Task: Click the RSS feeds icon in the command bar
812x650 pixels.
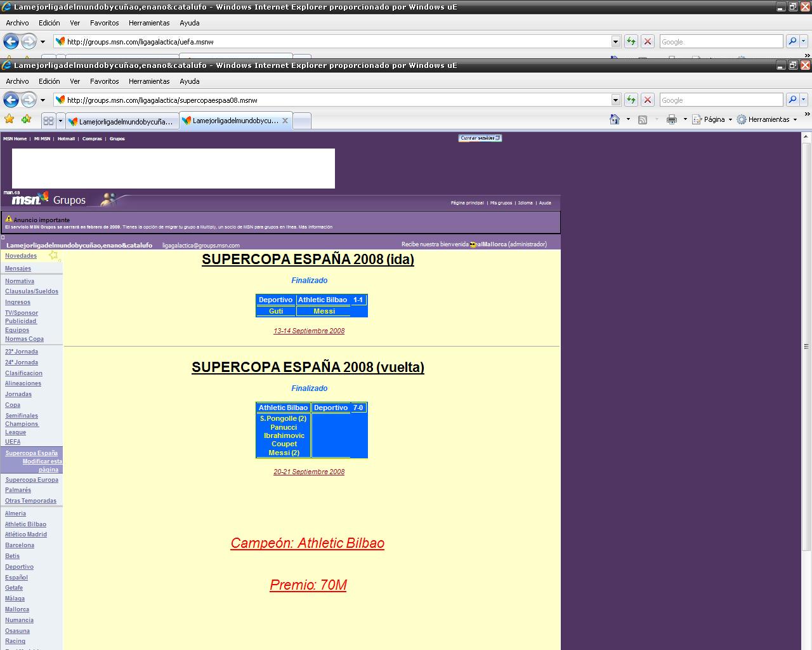Action: point(643,119)
